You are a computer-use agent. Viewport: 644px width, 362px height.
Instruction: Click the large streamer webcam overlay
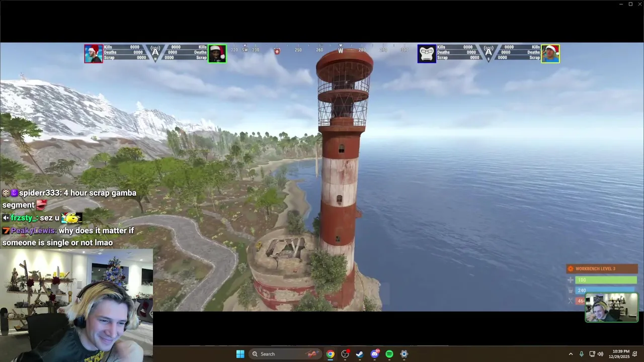coord(76,305)
